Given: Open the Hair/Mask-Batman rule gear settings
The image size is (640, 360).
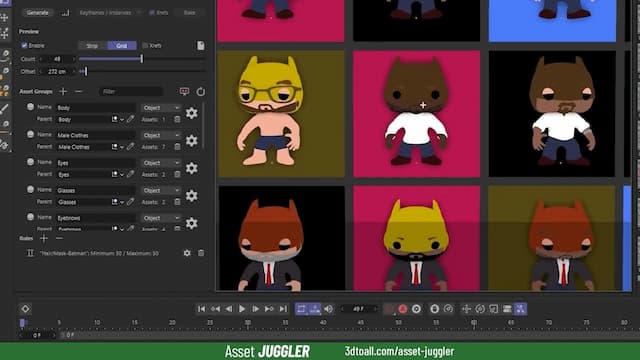Looking at the screenshot, I should pos(187,253).
